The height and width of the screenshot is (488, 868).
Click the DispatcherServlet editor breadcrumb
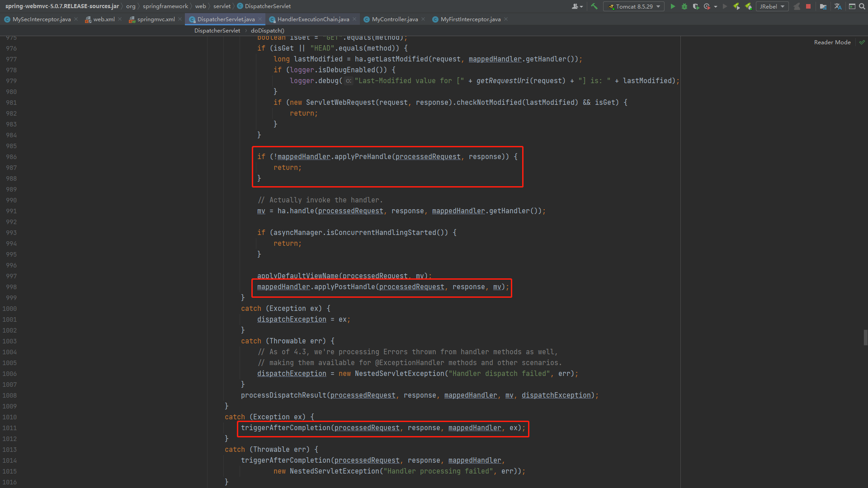pyautogui.click(x=217, y=31)
